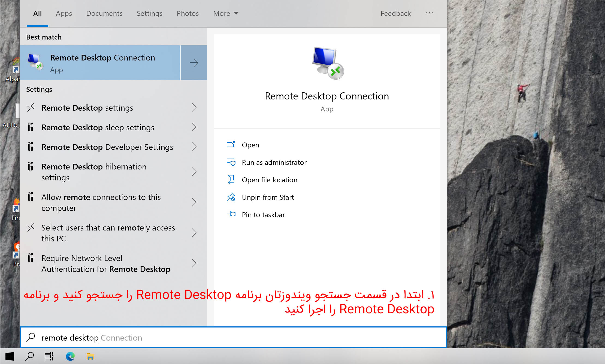Click the Feedback link
The width and height of the screenshot is (605, 364).
395,13
